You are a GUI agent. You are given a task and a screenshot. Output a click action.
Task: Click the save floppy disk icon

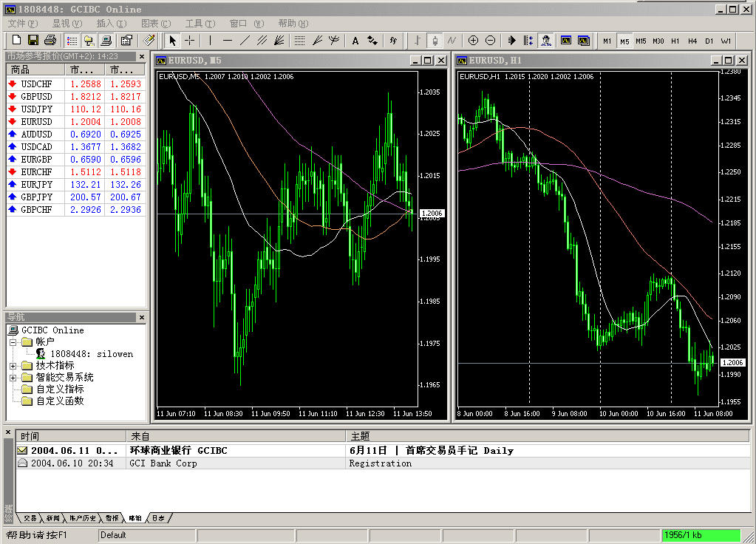click(x=33, y=41)
